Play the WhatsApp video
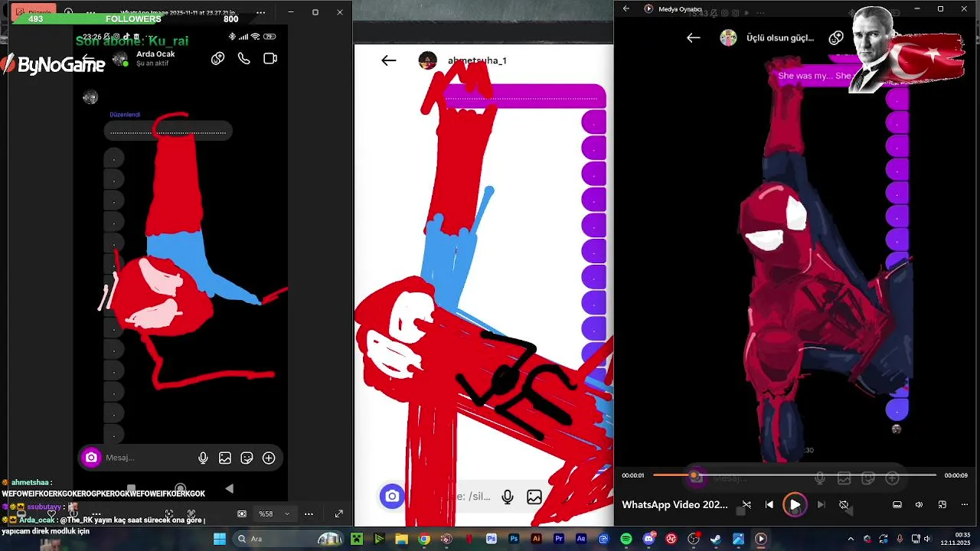This screenshot has height=551, width=980. tap(795, 505)
